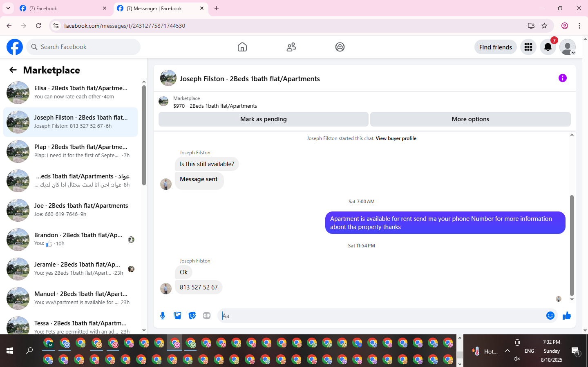The image size is (588, 367).
Task: Open the Windows Start menu
Action: 10,351
